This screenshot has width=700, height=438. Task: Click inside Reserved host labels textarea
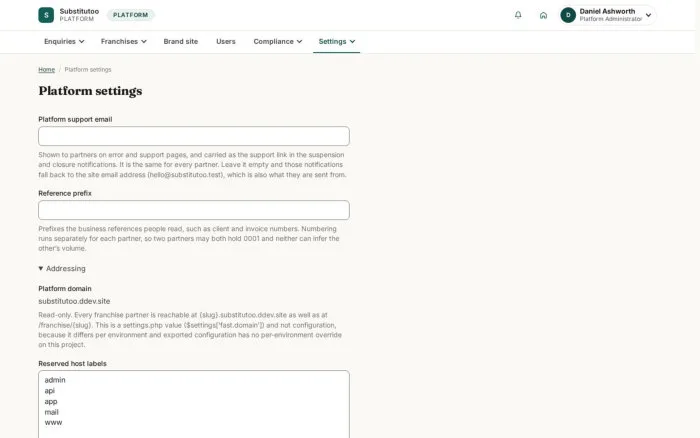[194, 404]
